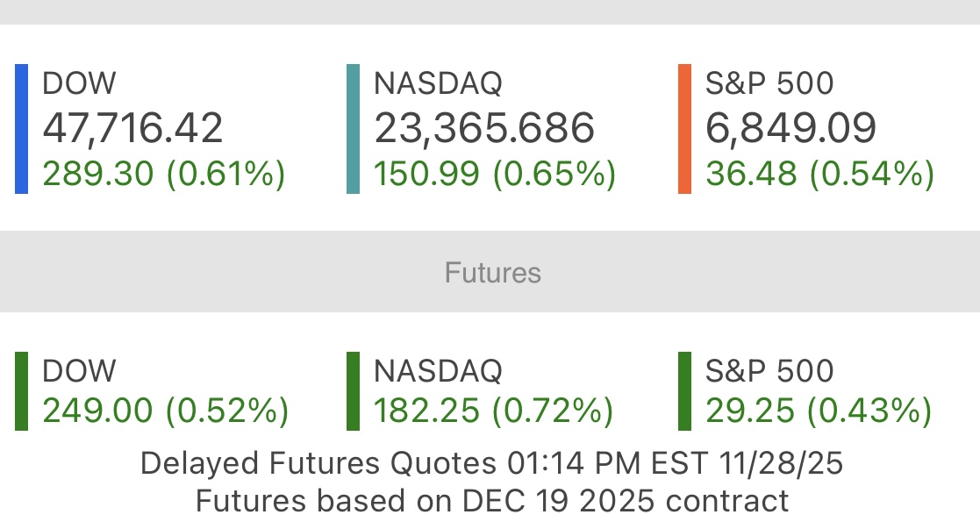Click the DEC 19 2025 contract note
Viewport: 980px width, 529px height.
click(x=491, y=501)
